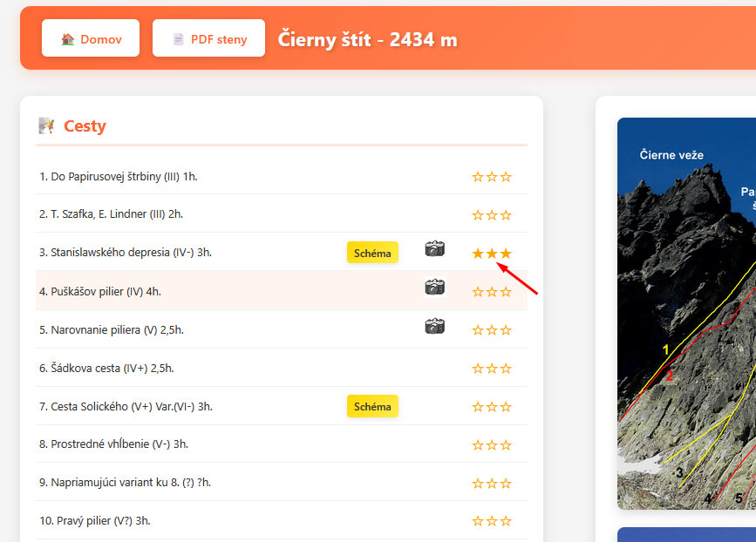Click the climber icon beside Cesty heading

click(46, 126)
